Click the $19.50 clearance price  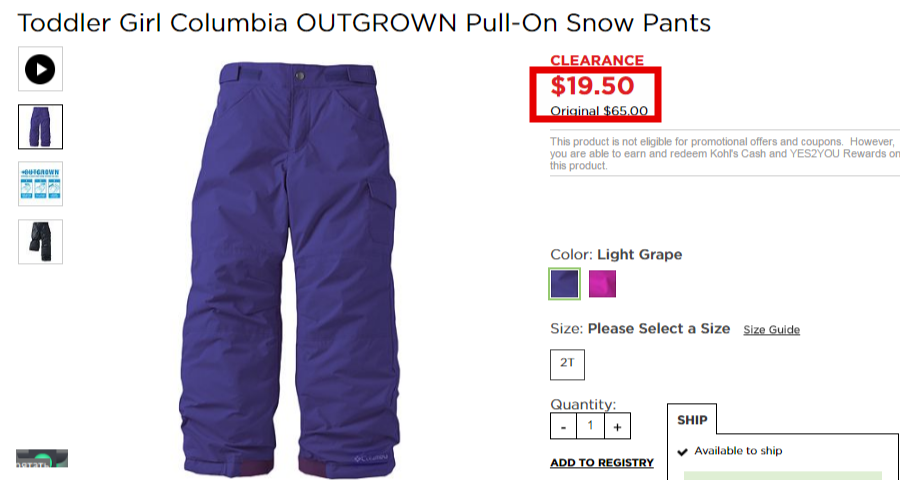click(592, 86)
